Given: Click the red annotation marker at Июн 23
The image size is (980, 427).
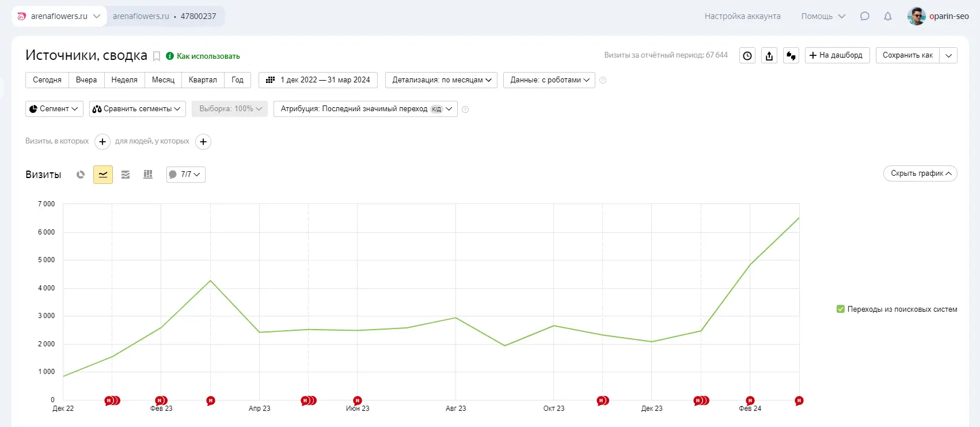Looking at the screenshot, I should [358, 400].
